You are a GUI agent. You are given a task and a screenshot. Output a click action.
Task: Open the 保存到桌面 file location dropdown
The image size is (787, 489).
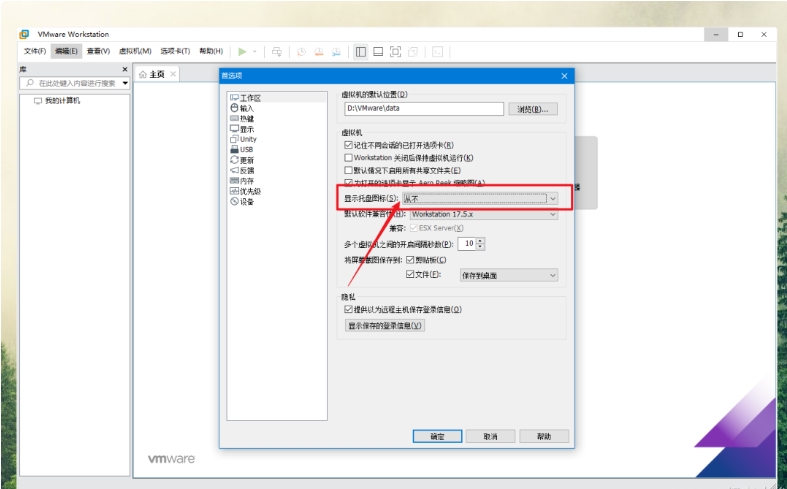pyautogui.click(x=508, y=274)
